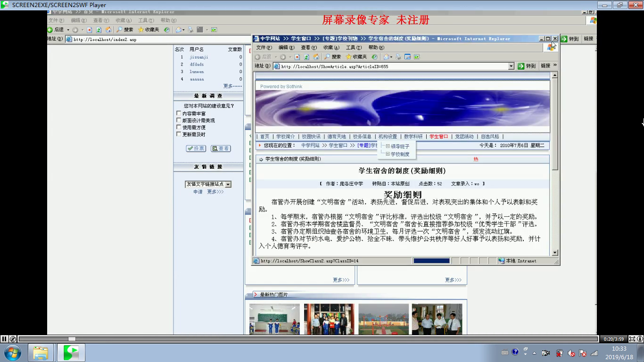This screenshot has height=362, width=644.
Task: Open 查看(V) menu in front IE window
Action: click(309, 48)
